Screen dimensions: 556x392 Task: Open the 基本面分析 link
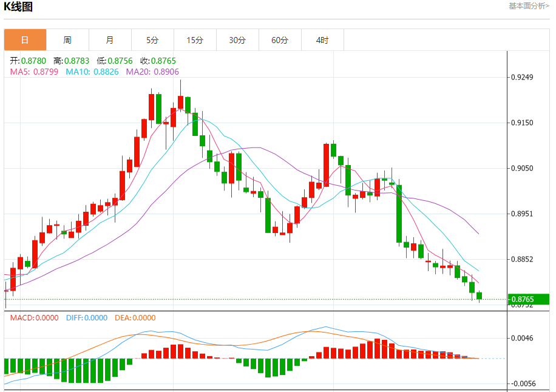(x=529, y=5)
